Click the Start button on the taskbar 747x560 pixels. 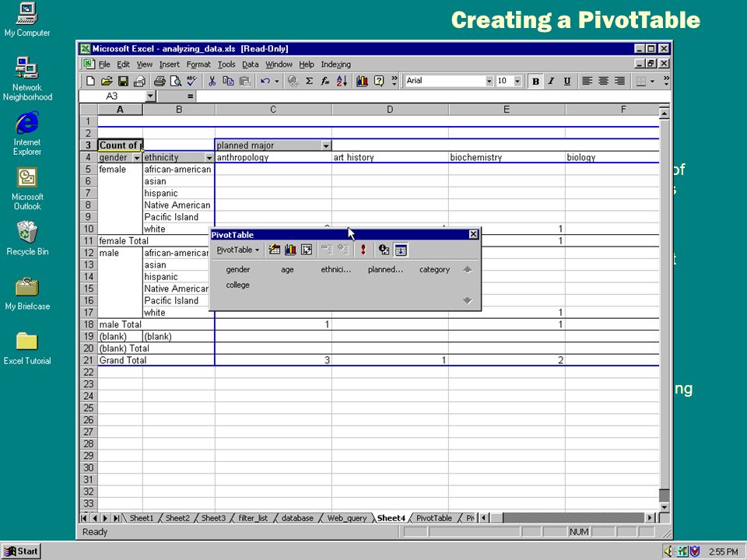21,551
